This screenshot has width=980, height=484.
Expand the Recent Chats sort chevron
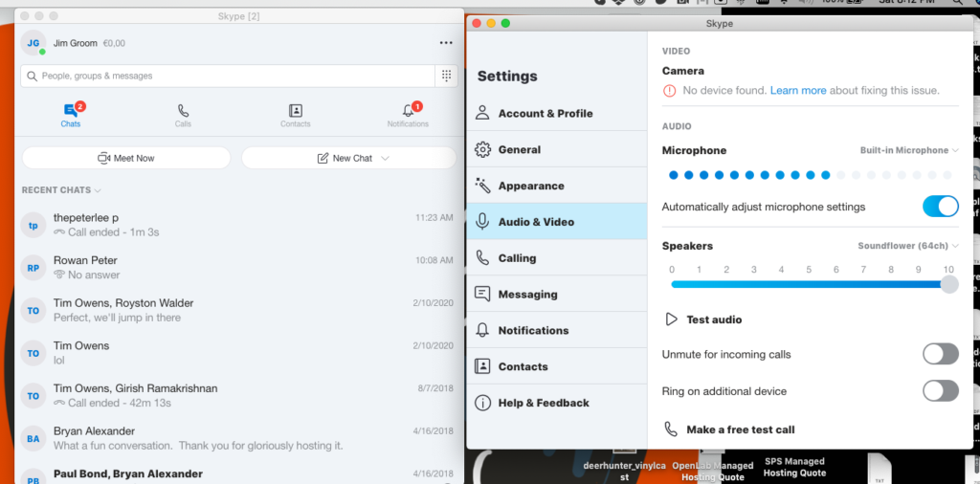tap(99, 190)
